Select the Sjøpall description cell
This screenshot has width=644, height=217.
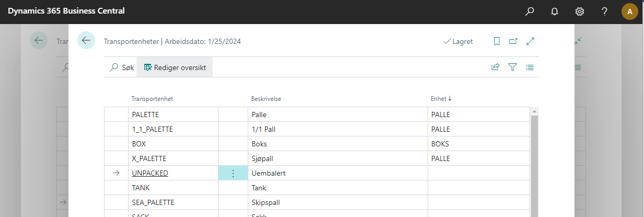pos(338,158)
